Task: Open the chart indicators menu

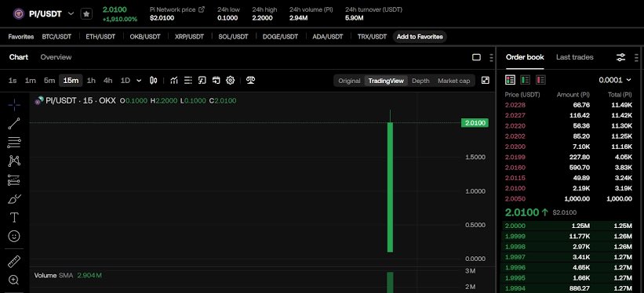Action: 174,81
